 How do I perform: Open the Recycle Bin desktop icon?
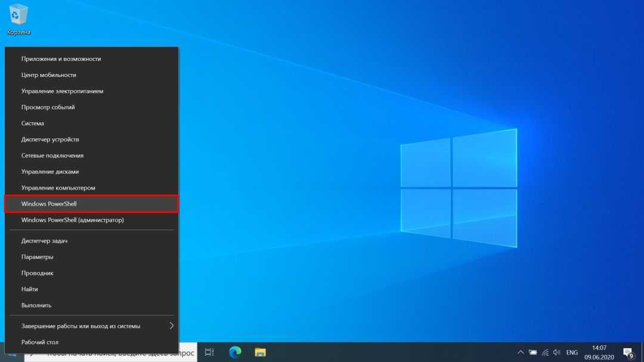point(19,18)
